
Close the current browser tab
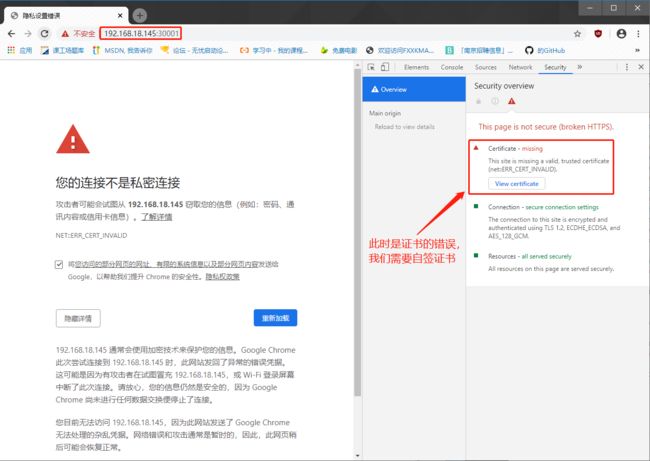coord(120,15)
